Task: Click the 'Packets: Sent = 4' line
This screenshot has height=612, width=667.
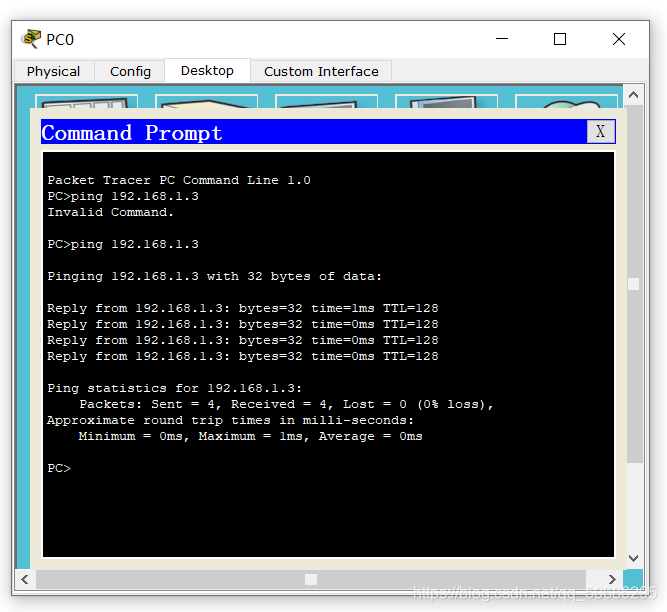Action: [x=286, y=404]
